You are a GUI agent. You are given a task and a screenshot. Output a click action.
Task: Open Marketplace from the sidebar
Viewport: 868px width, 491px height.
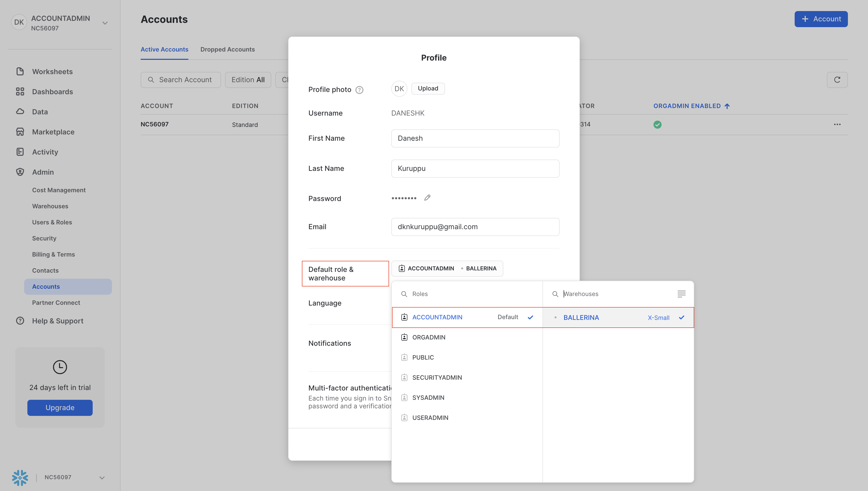(x=53, y=132)
